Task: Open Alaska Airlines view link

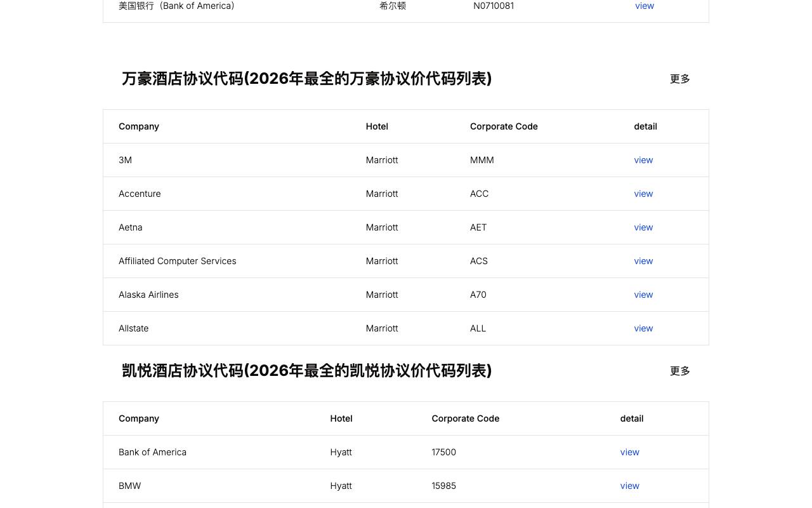Action: [643, 295]
